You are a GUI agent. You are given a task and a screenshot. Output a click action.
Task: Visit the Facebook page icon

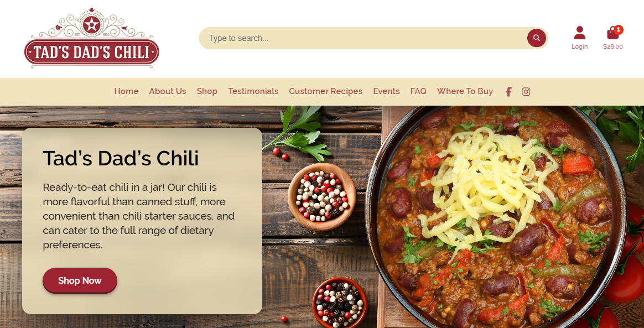508,92
